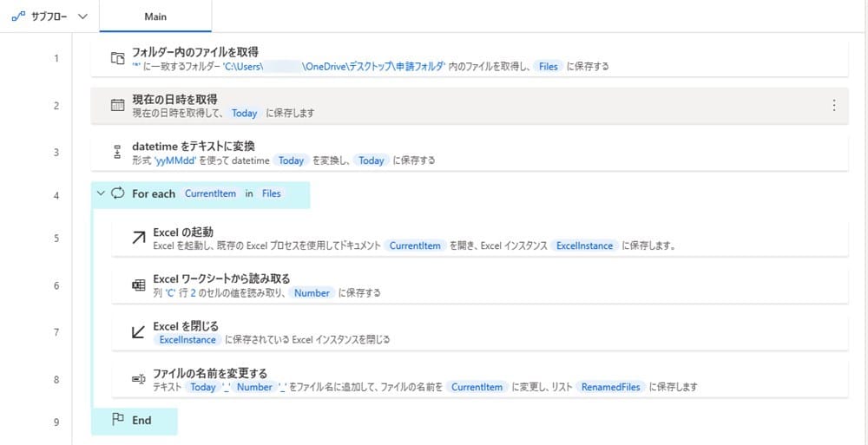Click the CurrentItem variable in For each

tap(210, 193)
